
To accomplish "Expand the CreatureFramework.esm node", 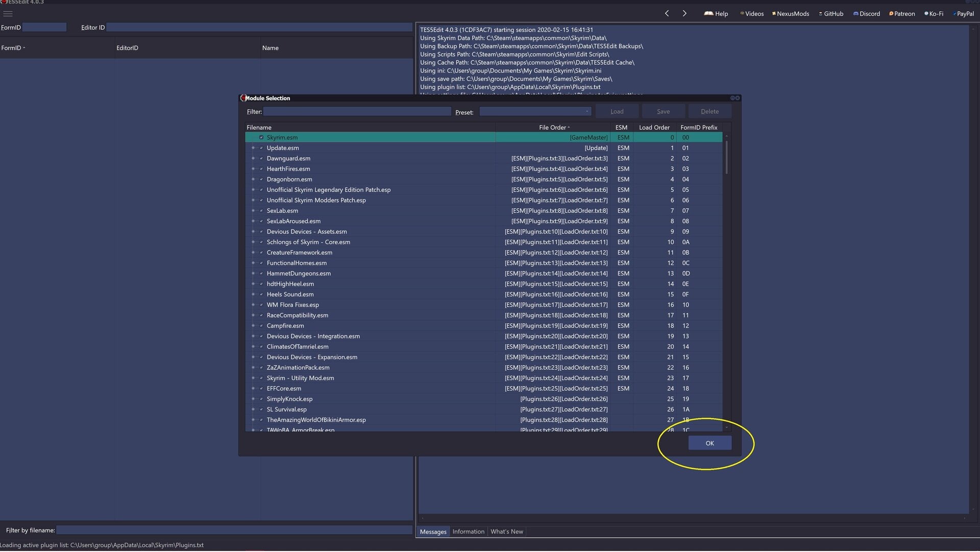I will (253, 253).
